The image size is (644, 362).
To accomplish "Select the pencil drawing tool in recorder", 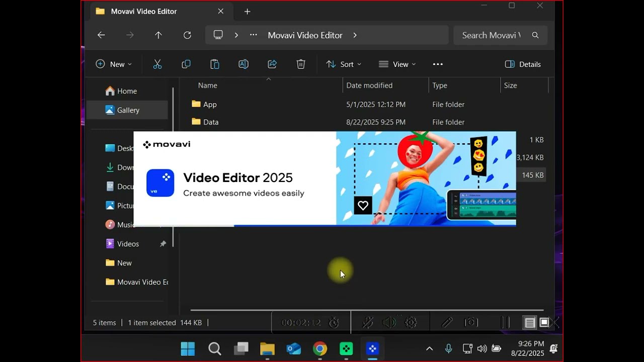I will [x=447, y=322].
